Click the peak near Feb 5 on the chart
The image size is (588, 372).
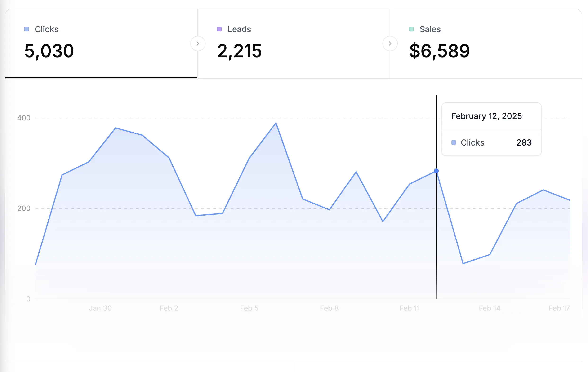276,123
